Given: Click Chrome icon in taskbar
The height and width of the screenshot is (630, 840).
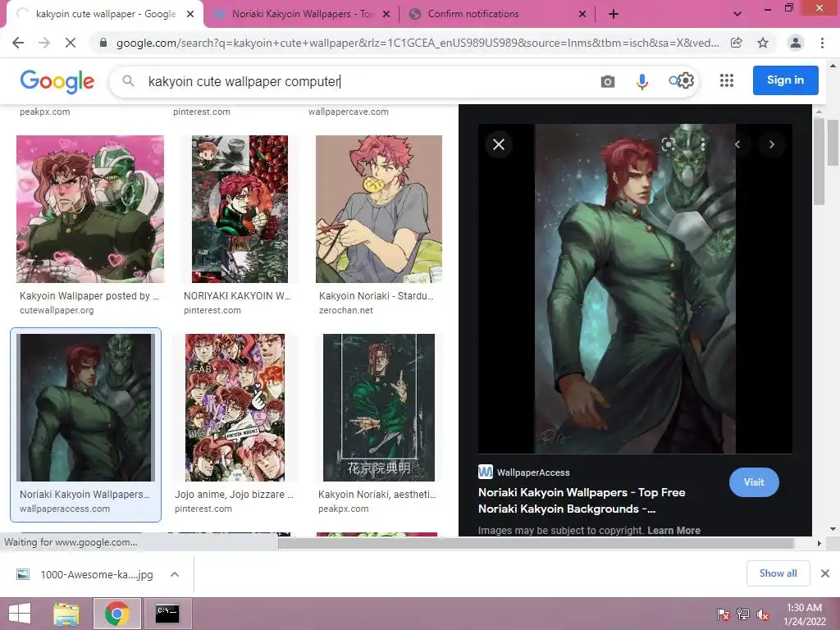Looking at the screenshot, I should (x=117, y=614).
